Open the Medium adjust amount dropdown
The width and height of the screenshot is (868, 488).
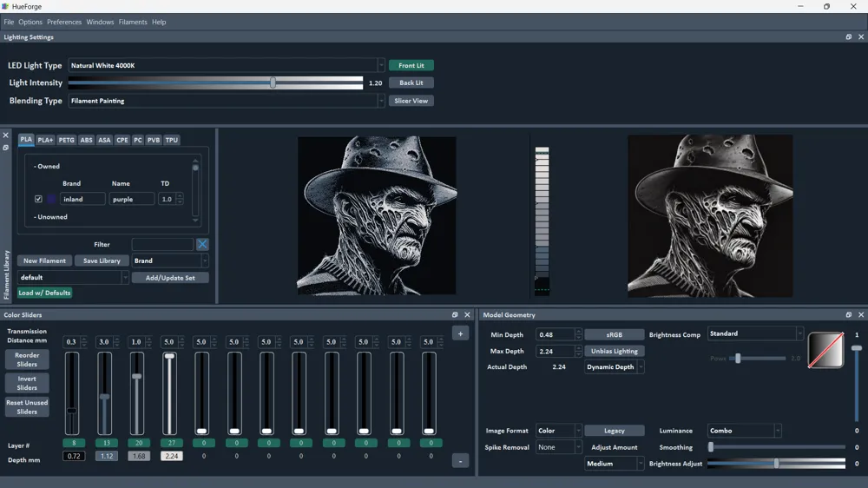click(615, 464)
